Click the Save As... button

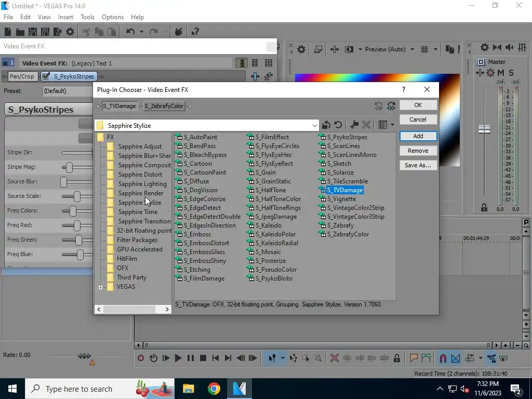tap(418, 165)
